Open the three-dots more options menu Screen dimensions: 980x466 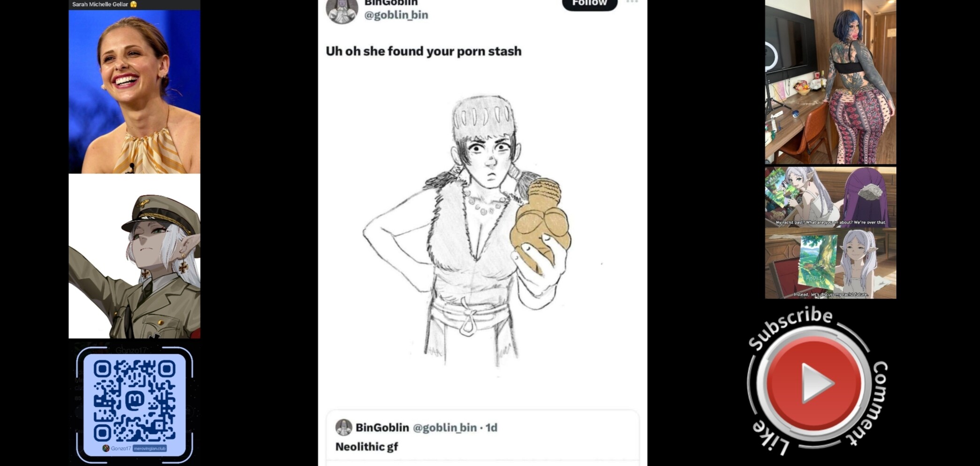click(x=632, y=2)
